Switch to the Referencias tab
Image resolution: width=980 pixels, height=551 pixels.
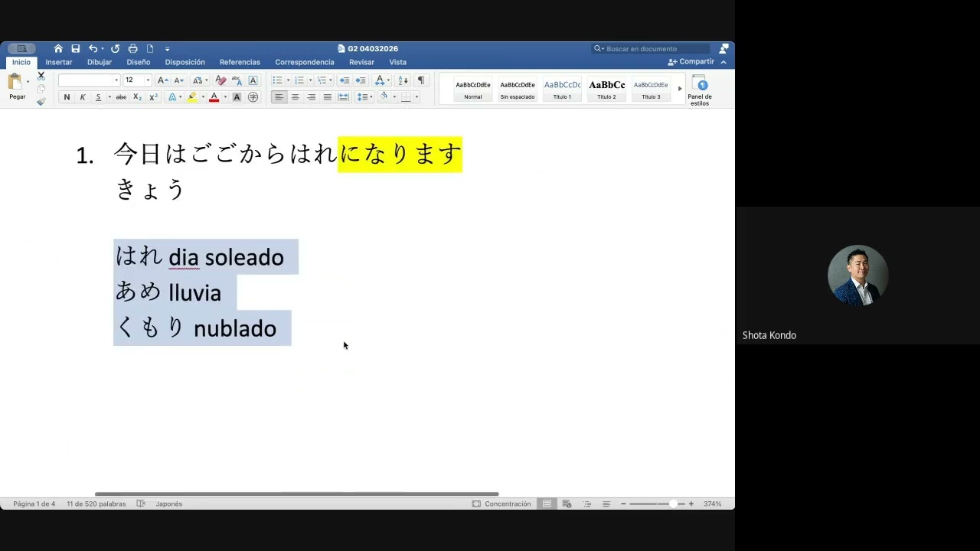point(240,62)
